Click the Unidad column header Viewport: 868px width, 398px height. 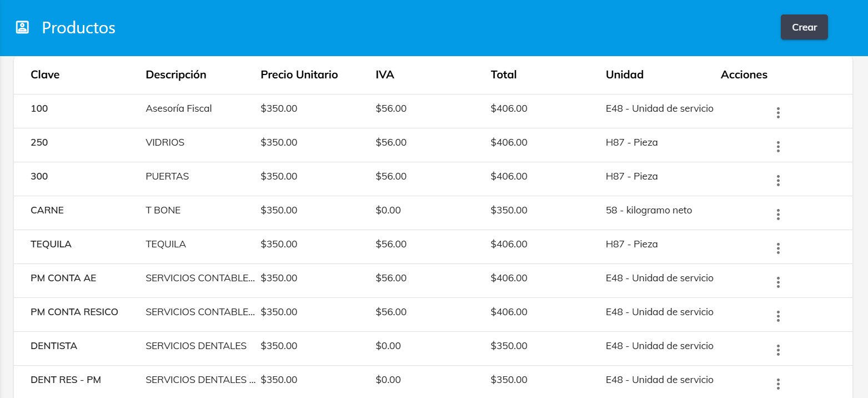coord(624,74)
